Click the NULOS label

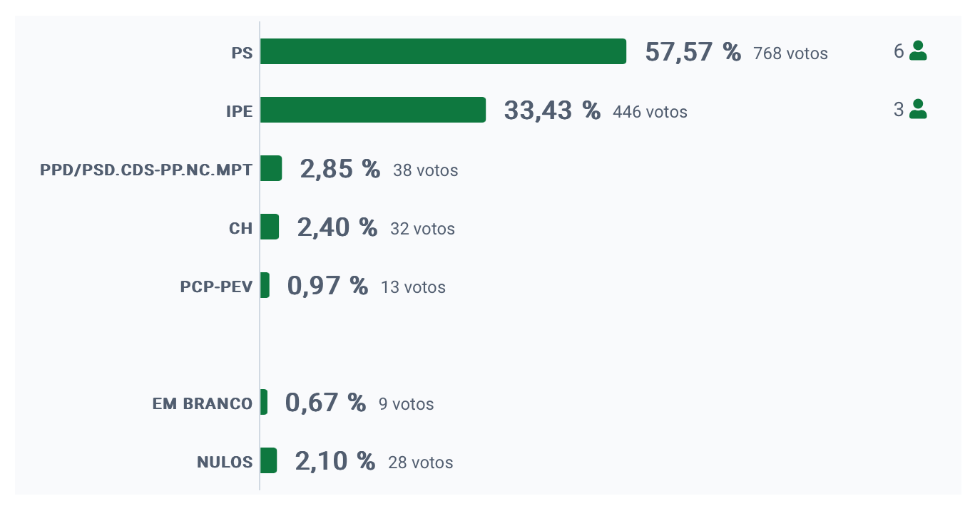(225, 462)
